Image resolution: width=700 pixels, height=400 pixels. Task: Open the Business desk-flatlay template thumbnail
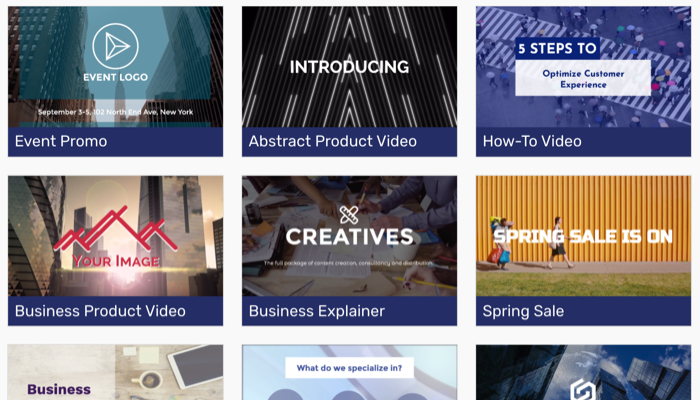[x=116, y=372]
